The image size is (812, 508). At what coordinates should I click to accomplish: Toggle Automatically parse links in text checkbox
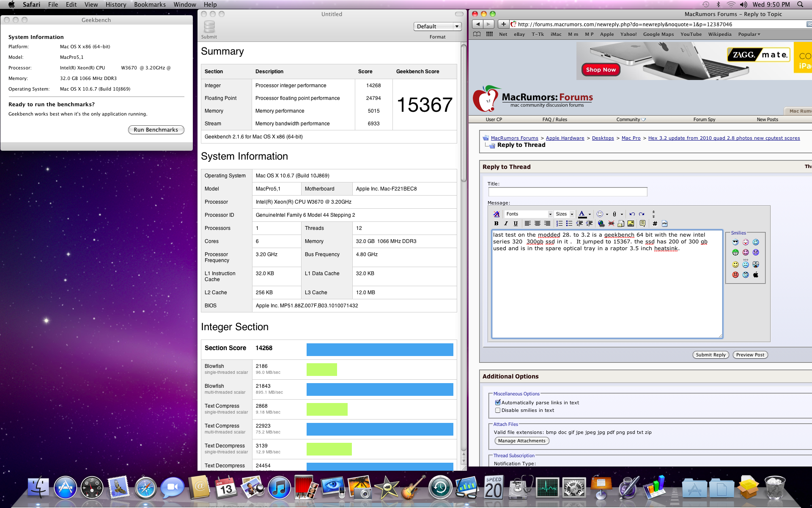[498, 403]
